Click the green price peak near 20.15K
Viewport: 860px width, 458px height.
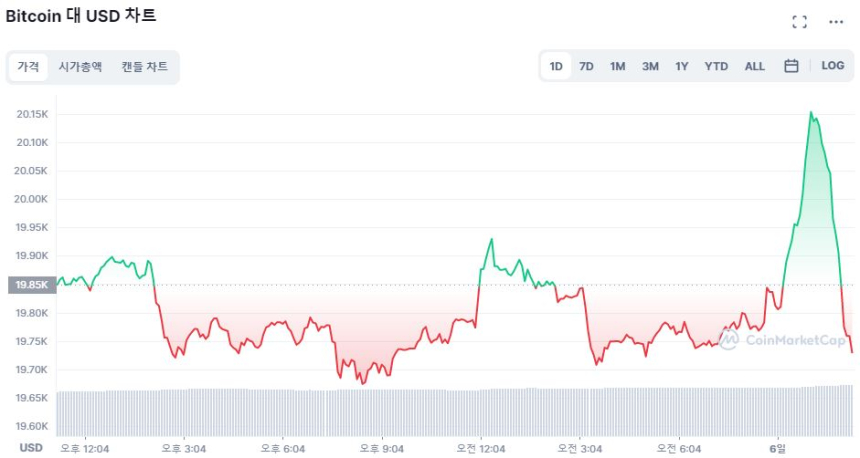coord(811,114)
